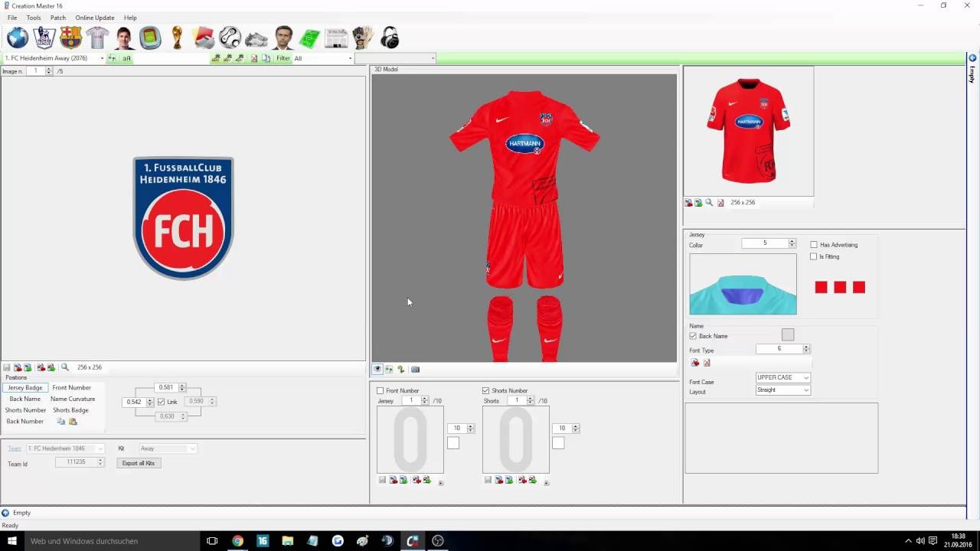Click the white jersey number color swatch
Image resolution: width=980 pixels, height=551 pixels.
pos(453,443)
